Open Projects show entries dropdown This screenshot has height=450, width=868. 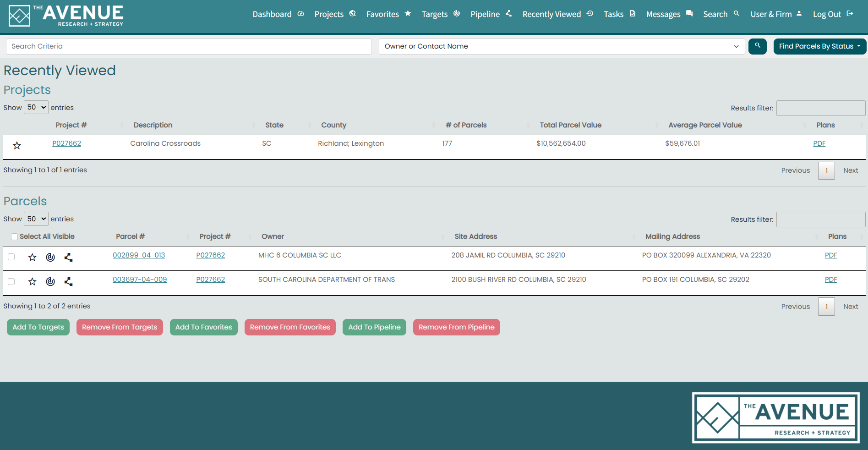click(36, 107)
